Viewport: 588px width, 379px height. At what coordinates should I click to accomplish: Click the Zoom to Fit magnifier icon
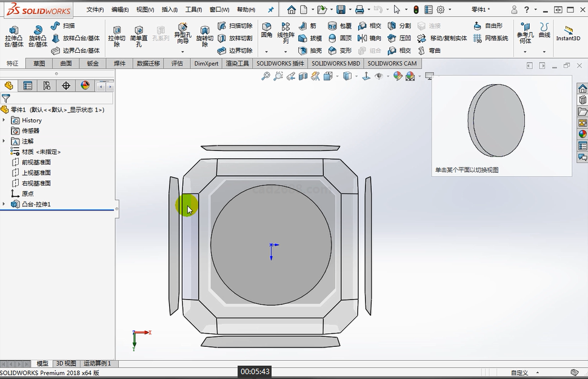click(x=266, y=76)
